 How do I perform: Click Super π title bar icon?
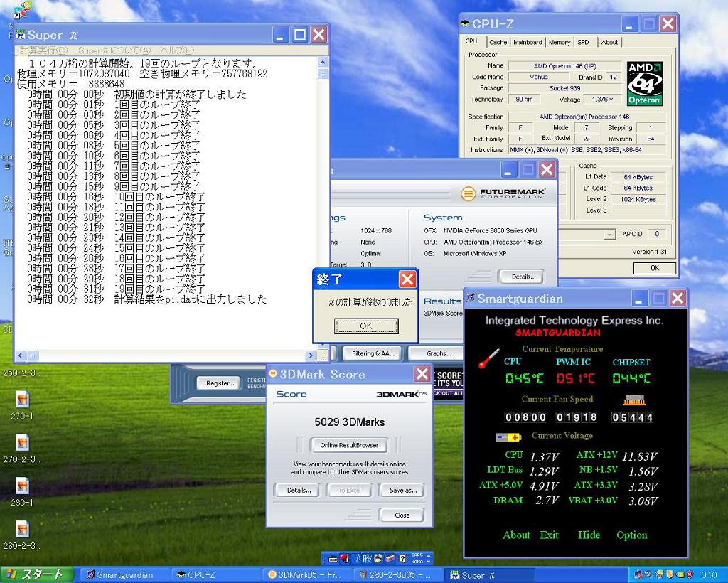click(x=21, y=34)
